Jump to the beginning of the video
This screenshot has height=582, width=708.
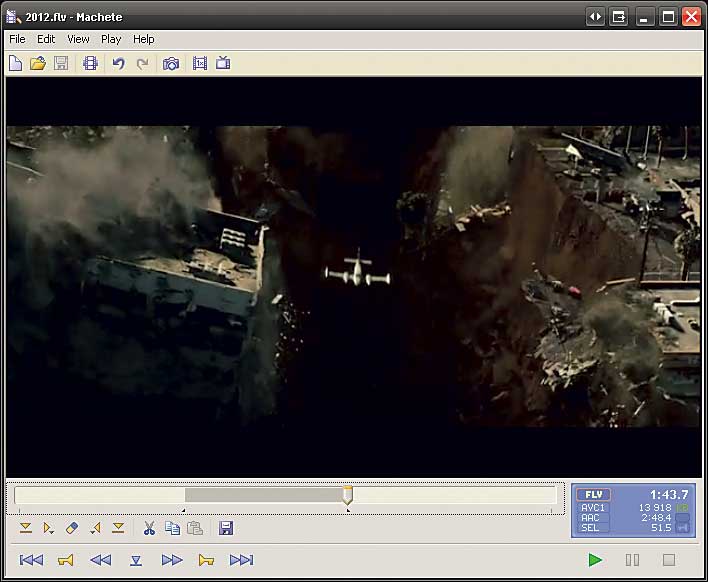coord(31,560)
